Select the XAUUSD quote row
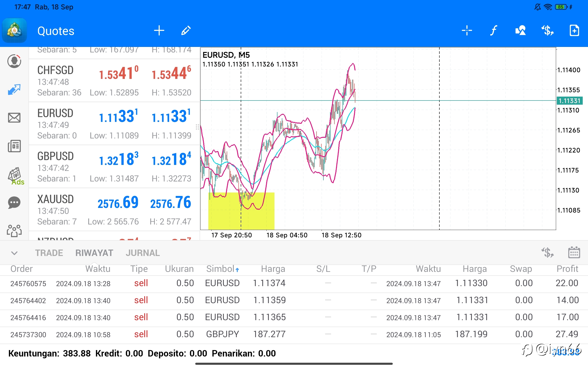 pyautogui.click(x=114, y=210)
